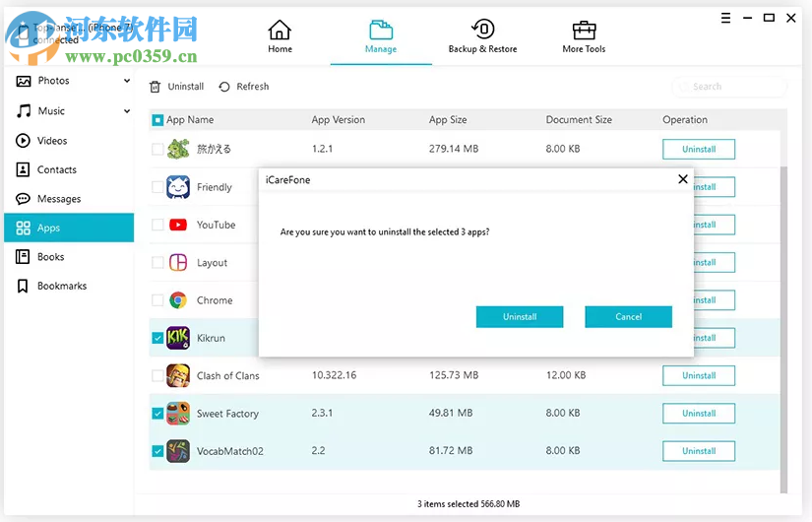Open Photos category in sidebar
Image resolution: width=812 pixels, height=522 pixels.
coord(69,81)
